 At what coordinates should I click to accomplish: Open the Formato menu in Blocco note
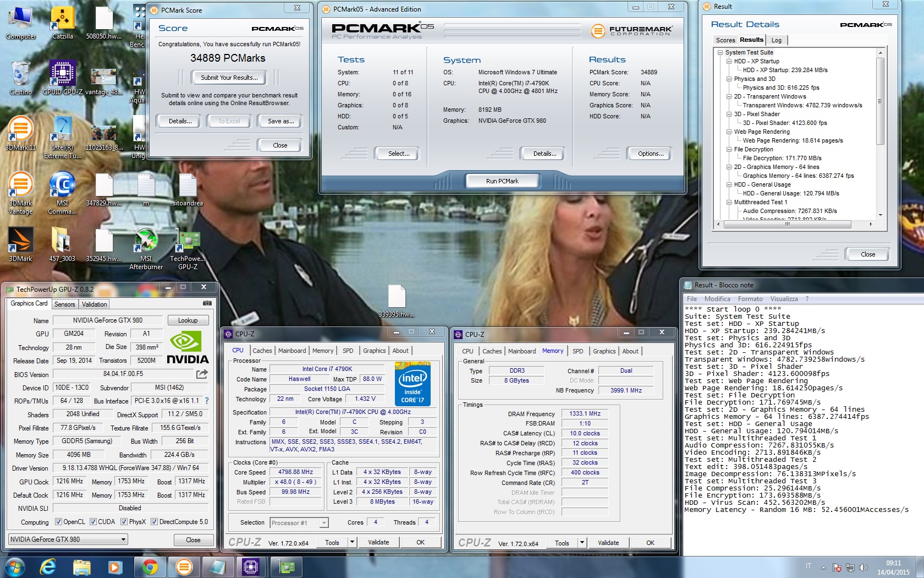point(750,299)
